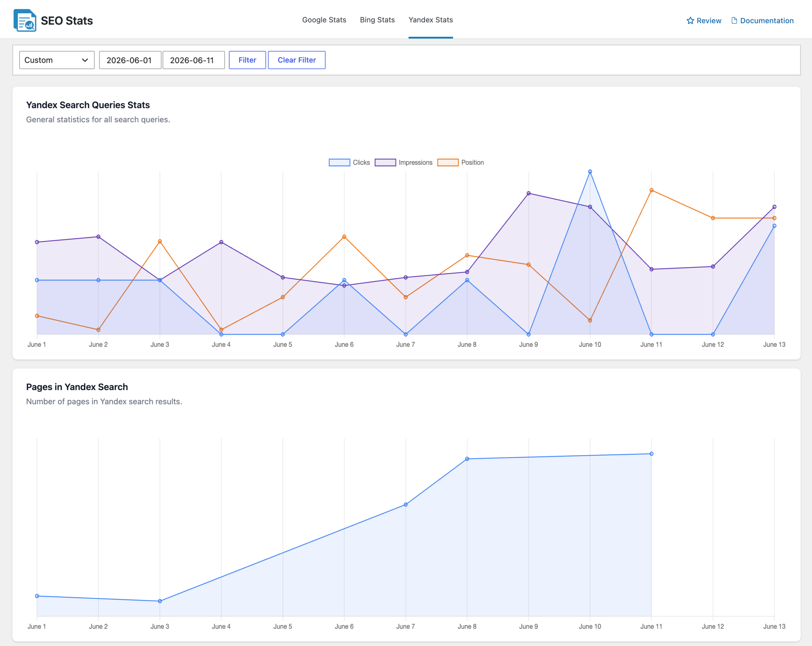Click the Filter button
812x646 pixels.
point(247,60)
